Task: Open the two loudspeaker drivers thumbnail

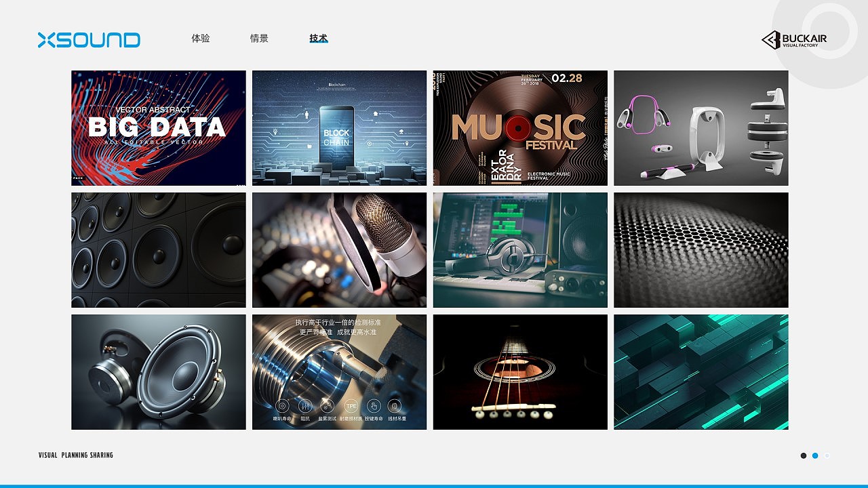Action: (x=159, y=372)
